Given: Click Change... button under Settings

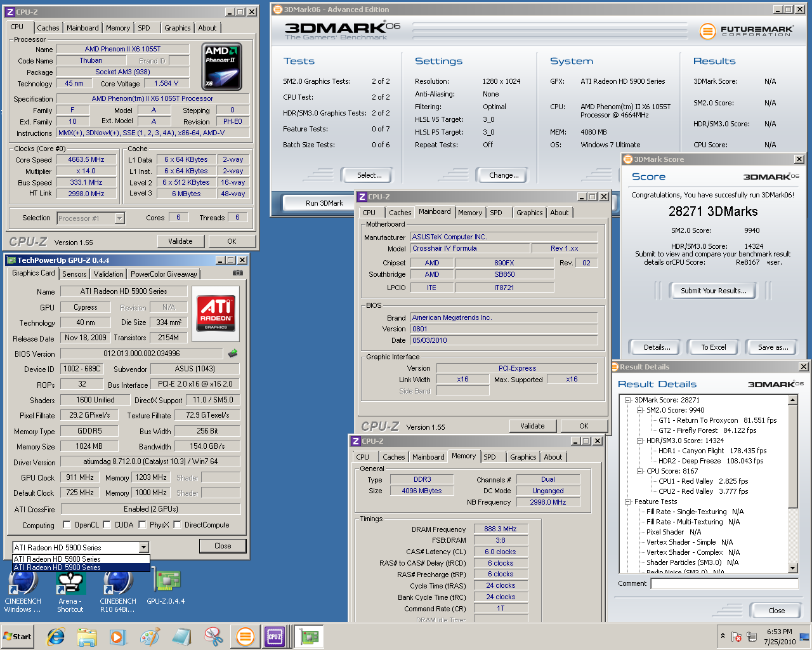Looking at the screenshot, I should click(x=504, y=175).
